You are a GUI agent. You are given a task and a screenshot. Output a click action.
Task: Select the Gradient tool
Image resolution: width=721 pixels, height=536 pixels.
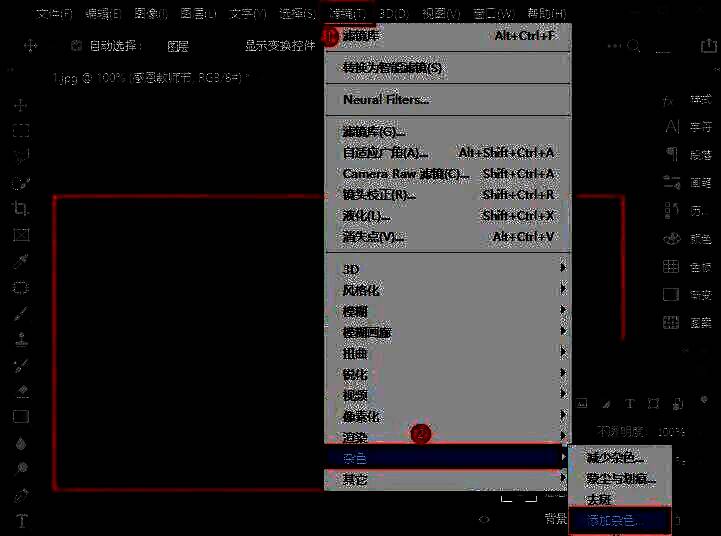point(21,416)
